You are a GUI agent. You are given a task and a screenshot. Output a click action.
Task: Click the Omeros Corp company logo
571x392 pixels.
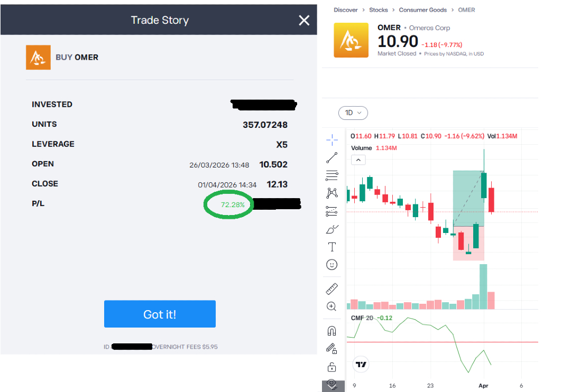(x=351, y=40)
